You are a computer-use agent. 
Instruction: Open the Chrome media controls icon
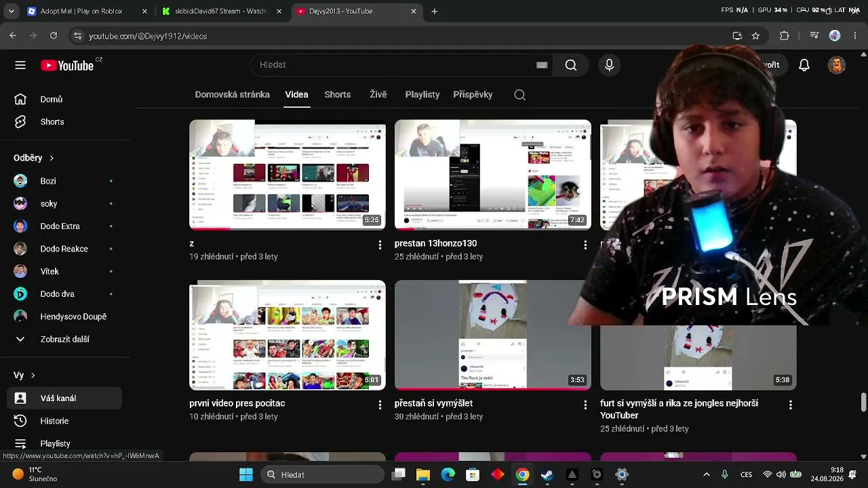coord(814,36)
